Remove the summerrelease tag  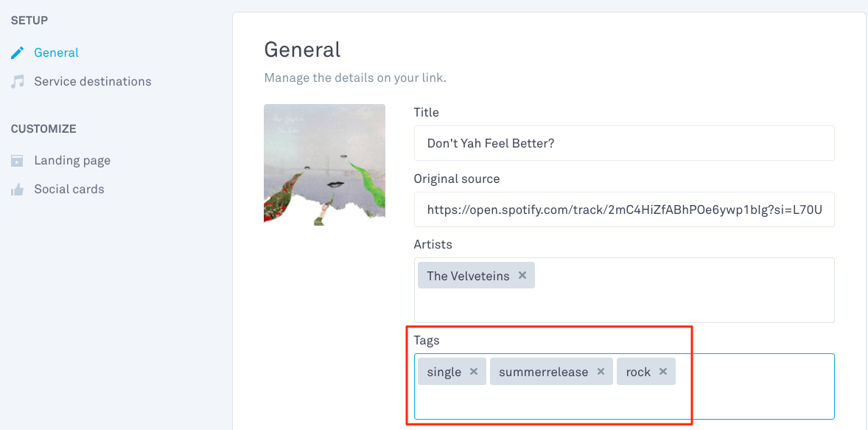(x=601, y=372)
